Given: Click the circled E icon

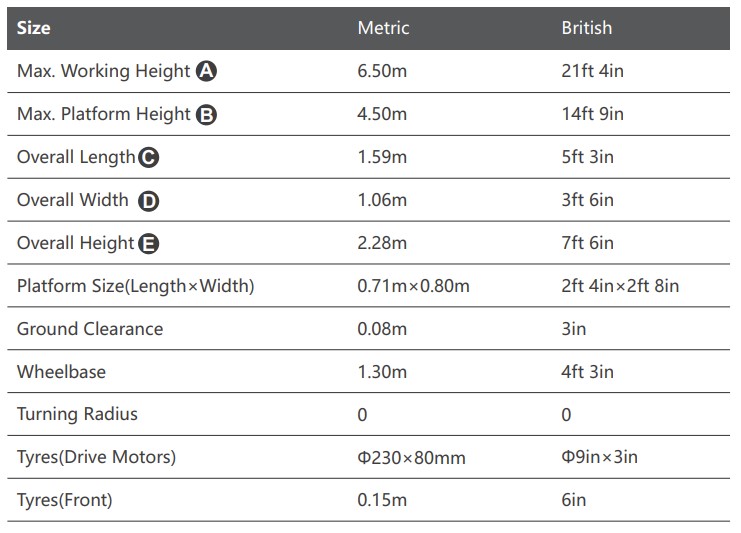Looking at the screenshot, I should (148, 244).
